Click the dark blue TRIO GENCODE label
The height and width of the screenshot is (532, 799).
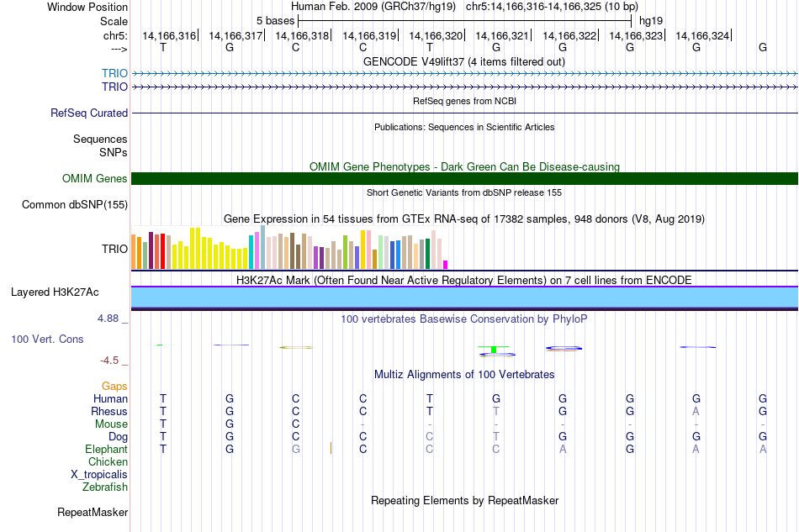(x=114, y=87)
